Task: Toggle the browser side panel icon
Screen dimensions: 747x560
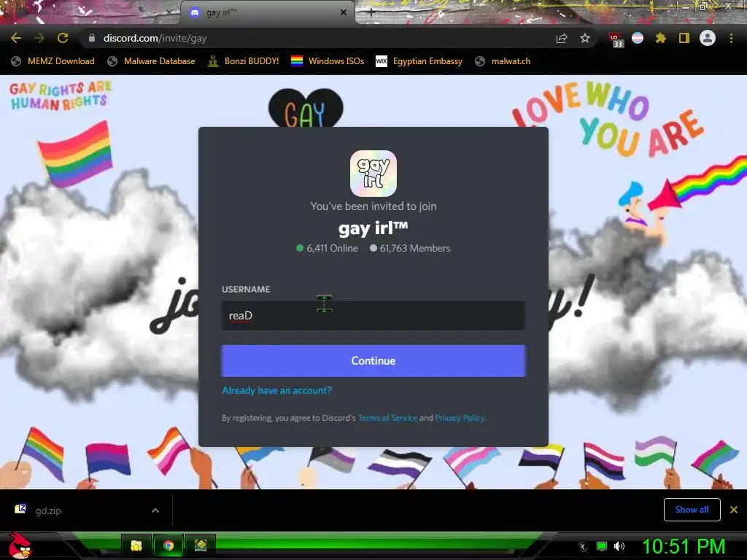Action: (x=684, y=38)
